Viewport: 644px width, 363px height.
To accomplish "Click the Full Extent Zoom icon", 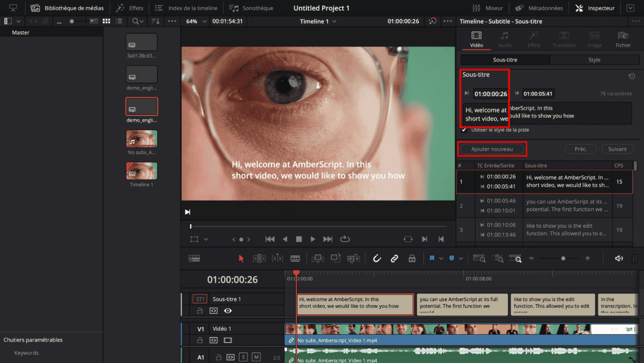I will (x=479, y=258).
